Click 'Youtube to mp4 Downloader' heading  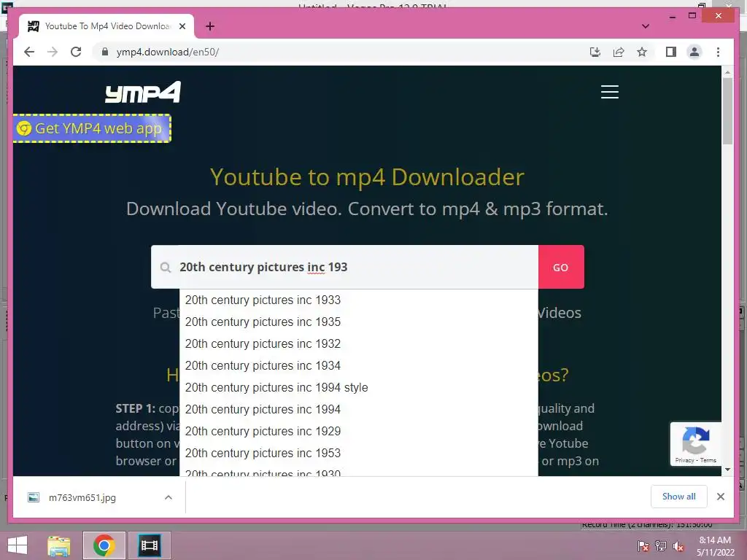click(x=368, y=177)
